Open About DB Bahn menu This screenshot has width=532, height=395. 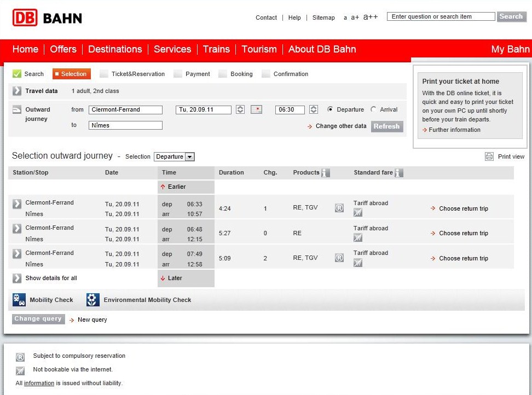[322, 49]
